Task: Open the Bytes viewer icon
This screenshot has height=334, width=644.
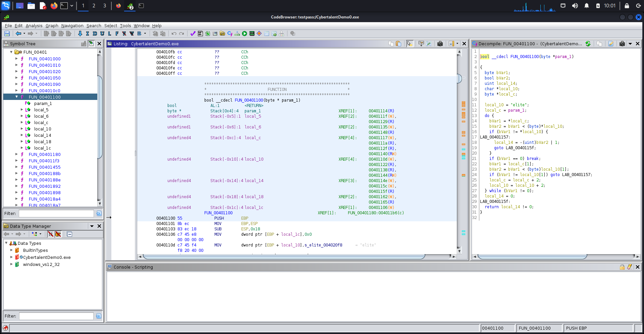Action: pyautogui.click(x=200, y=34)
